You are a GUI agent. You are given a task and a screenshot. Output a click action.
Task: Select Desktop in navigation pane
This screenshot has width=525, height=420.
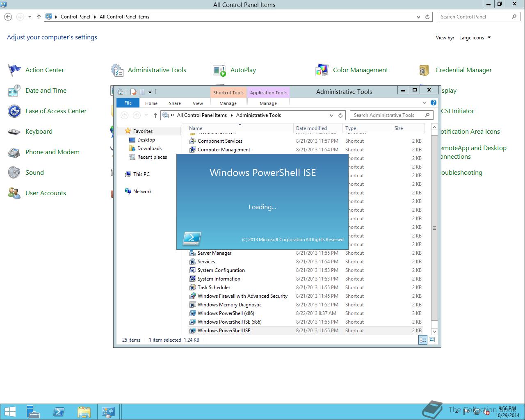pyautogui.click(x=146, y=140)
